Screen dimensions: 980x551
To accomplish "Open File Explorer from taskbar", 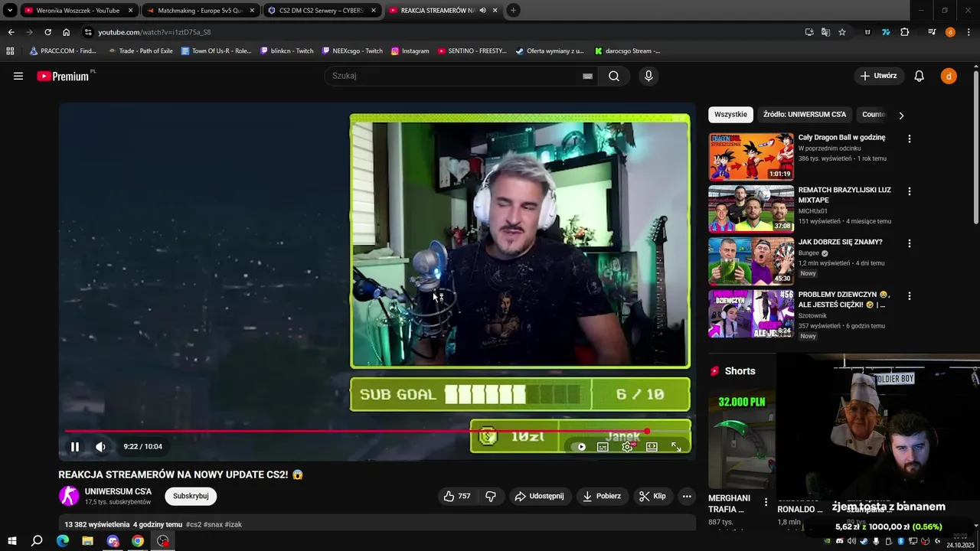I will 87,541.
